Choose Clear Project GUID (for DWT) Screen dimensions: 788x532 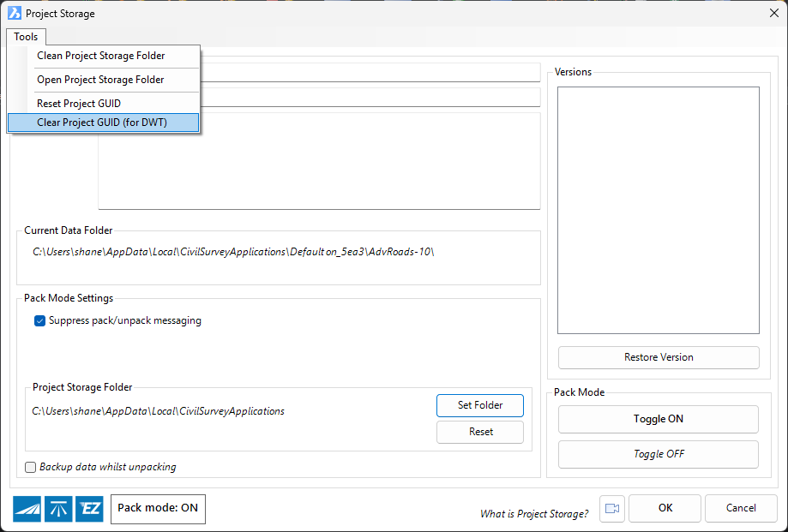(102, 123)
